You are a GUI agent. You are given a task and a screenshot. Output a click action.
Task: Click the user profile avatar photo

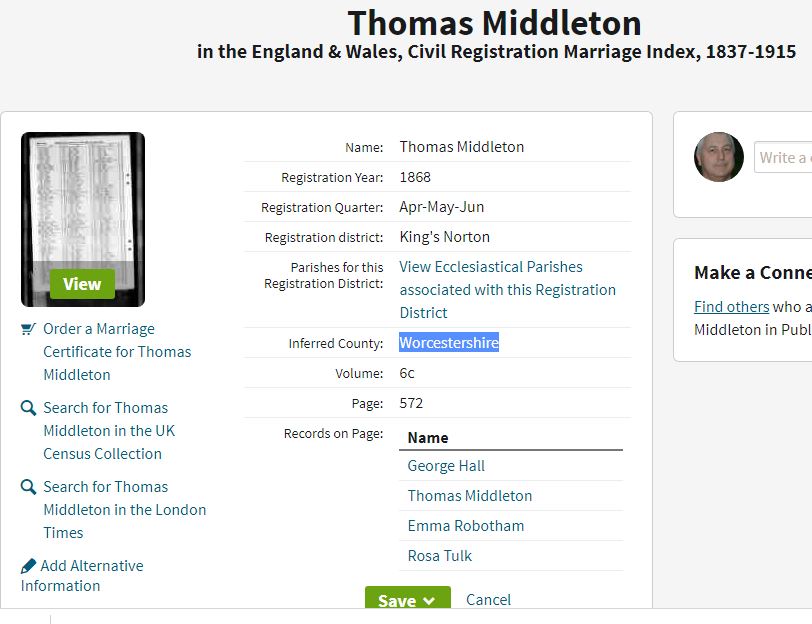click(719, 157)
